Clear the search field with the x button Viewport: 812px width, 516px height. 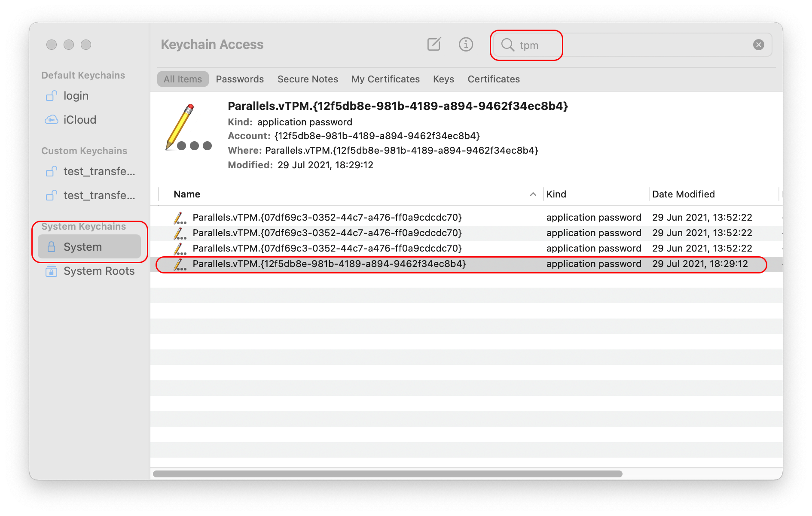click(759, 44)
